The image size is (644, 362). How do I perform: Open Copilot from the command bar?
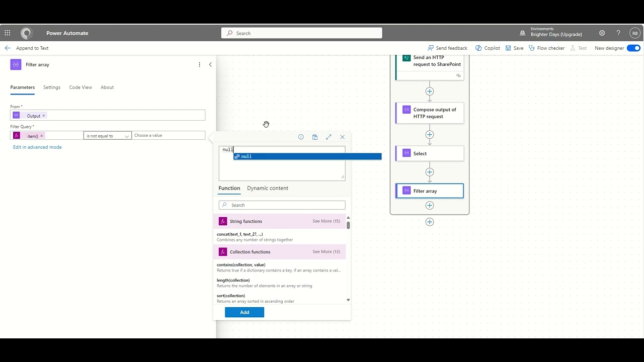(488, 48)
